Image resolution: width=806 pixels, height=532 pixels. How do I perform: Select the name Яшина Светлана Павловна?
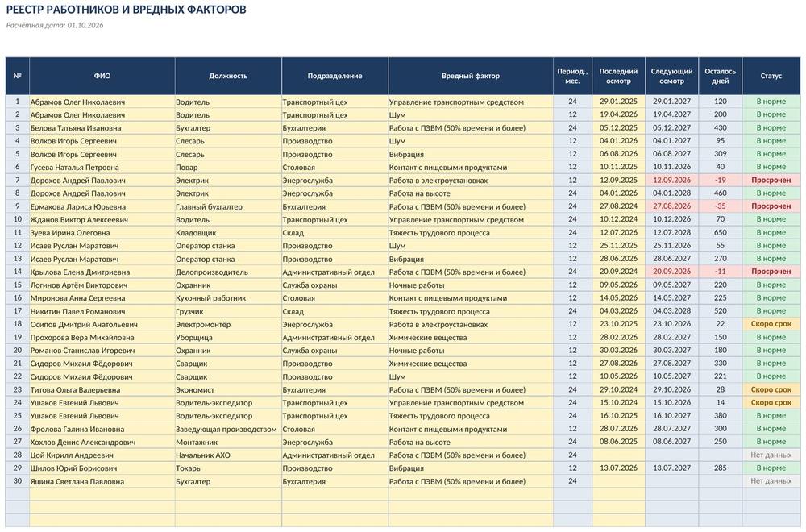(77, 482)
